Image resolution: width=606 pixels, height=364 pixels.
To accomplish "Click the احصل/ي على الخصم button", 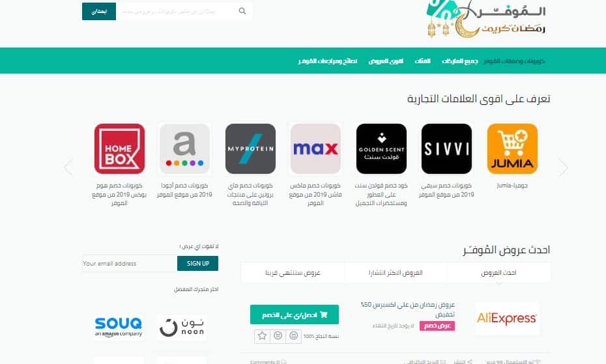I will (295, 315).
